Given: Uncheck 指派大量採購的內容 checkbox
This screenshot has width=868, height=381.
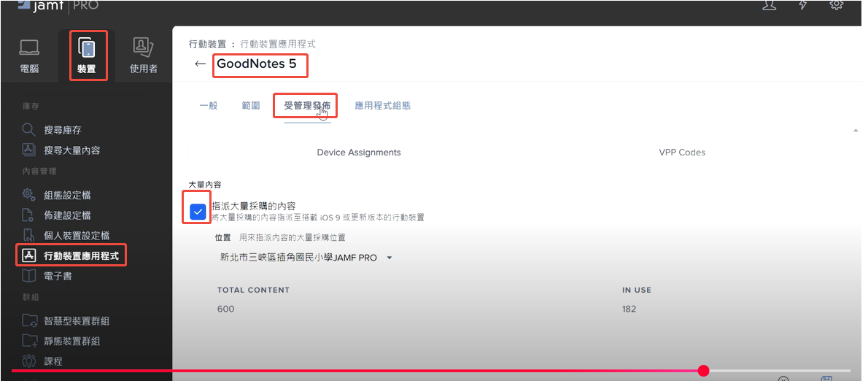Looking at the screenshot, I should click(x=198, y=212).
